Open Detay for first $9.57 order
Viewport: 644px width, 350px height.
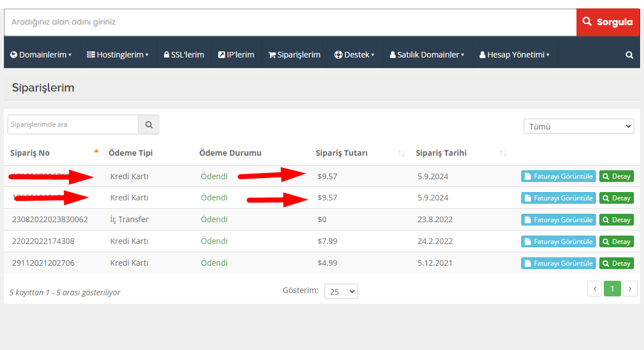point(617,176)
